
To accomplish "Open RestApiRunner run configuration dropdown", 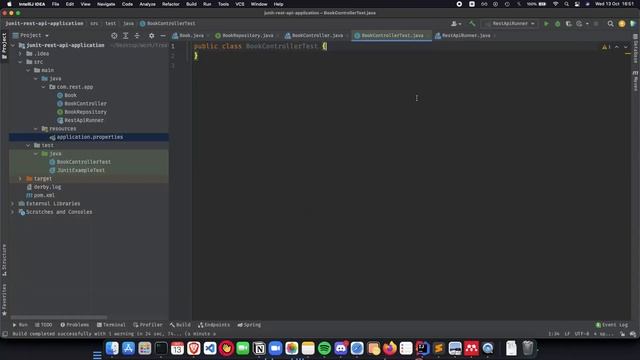I will (509, 24).
